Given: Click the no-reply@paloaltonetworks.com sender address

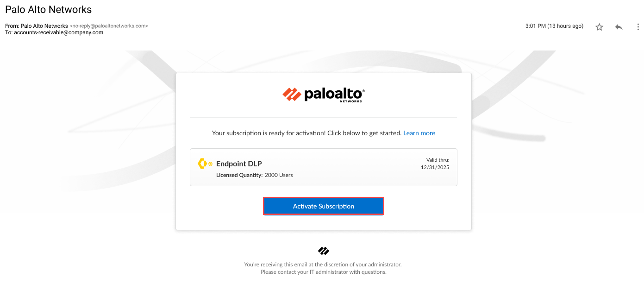Looking at the screenshot, I should point(109,26).
